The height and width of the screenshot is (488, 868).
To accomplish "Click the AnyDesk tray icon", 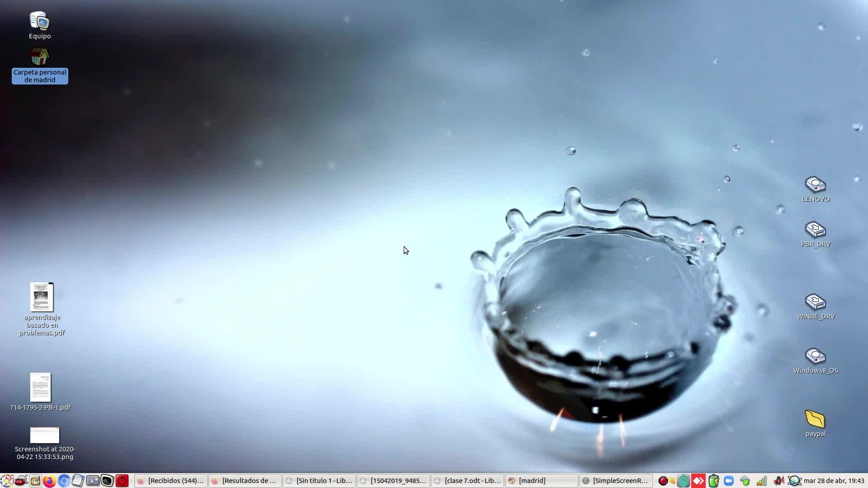I will (698, 481).
